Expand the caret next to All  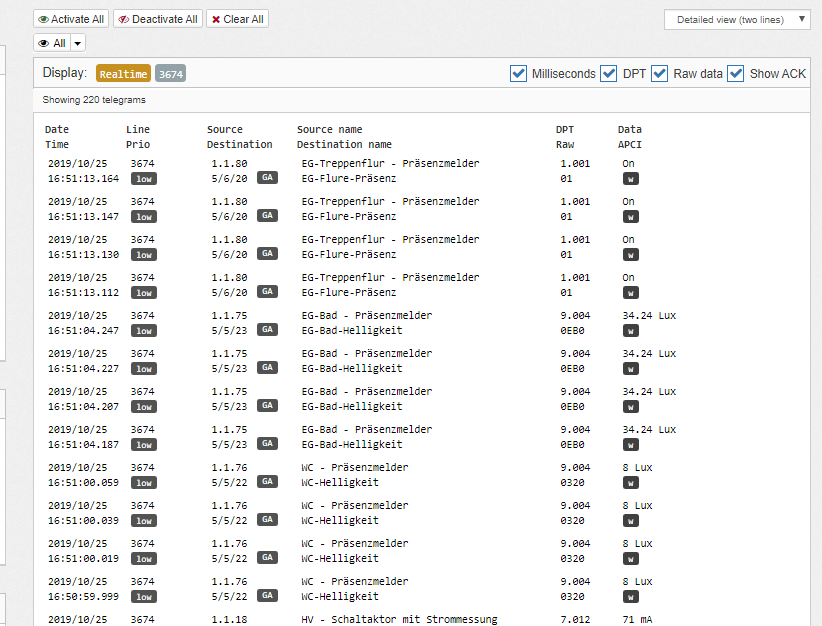(78, 43)
